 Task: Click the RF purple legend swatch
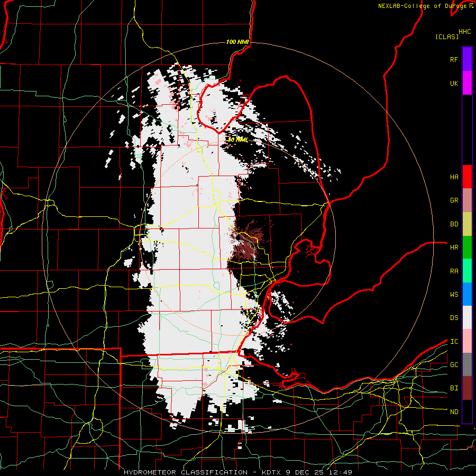(x=467, y=59)
